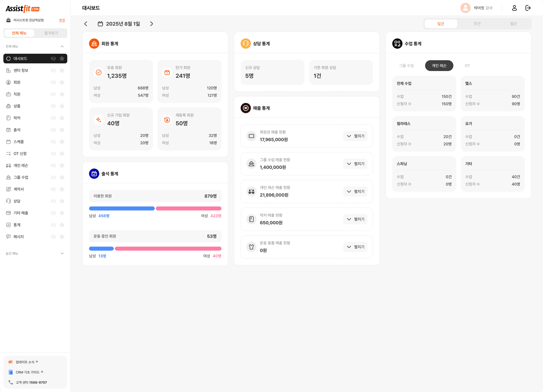
Task: Select the OT tab in 수업 통계
Action: pyautogui.click(x=467, y=66)
